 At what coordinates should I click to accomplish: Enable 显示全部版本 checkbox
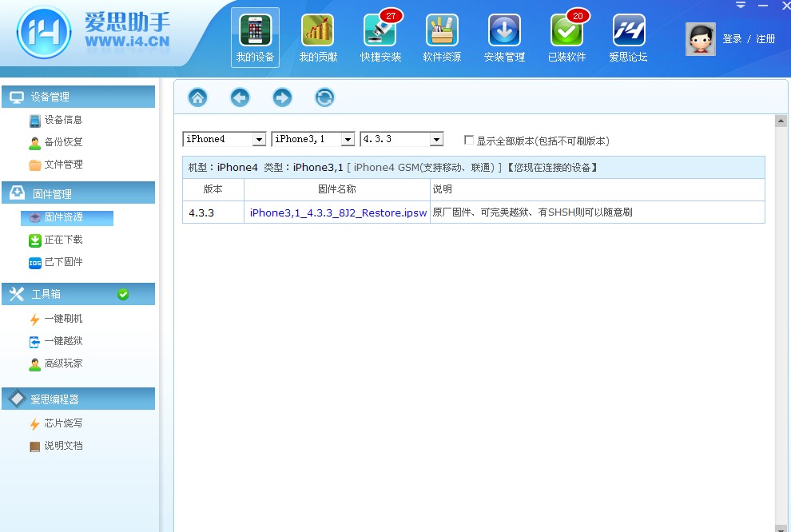click(469, 140)
